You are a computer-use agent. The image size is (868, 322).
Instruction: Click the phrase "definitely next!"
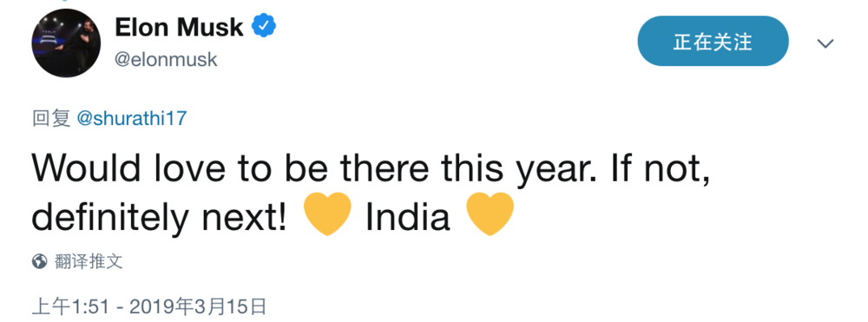coord(160,219)
